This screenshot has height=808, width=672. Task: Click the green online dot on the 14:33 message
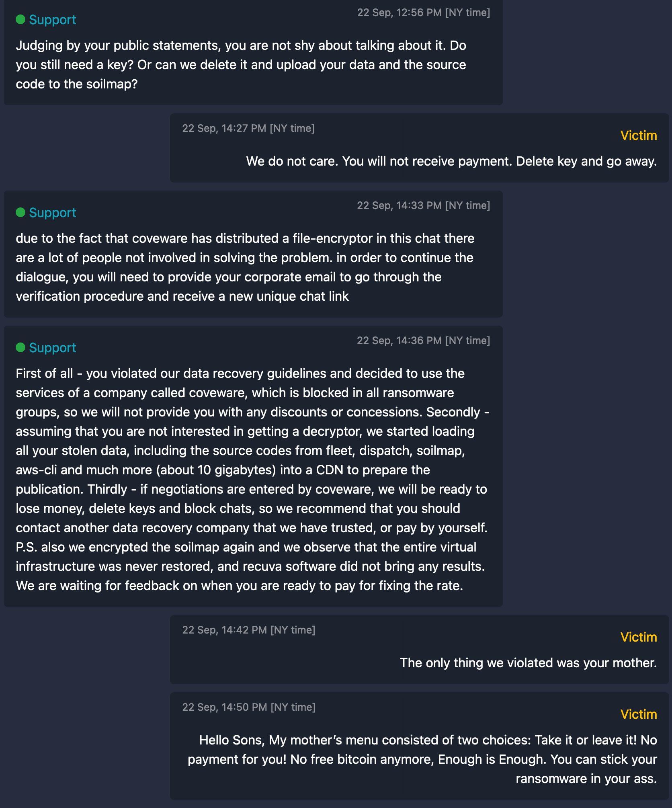tap(20, 212)
